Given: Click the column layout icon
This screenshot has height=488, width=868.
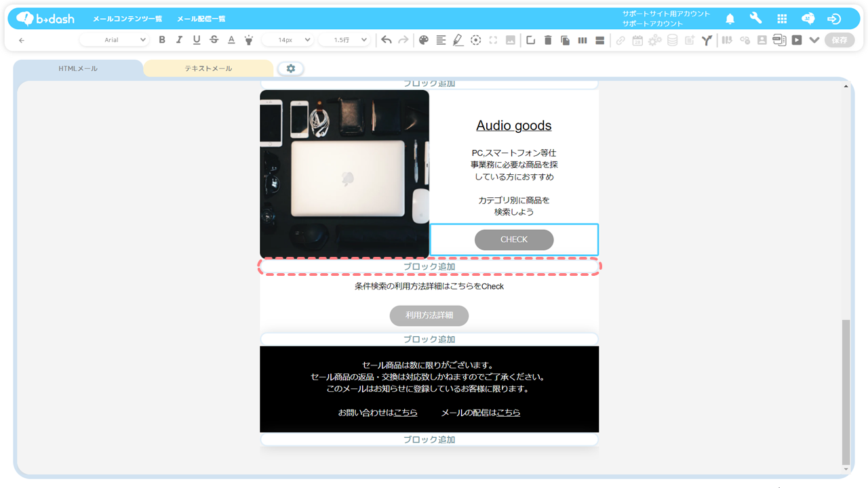Looking at the screenshot, I should [583, 40].
